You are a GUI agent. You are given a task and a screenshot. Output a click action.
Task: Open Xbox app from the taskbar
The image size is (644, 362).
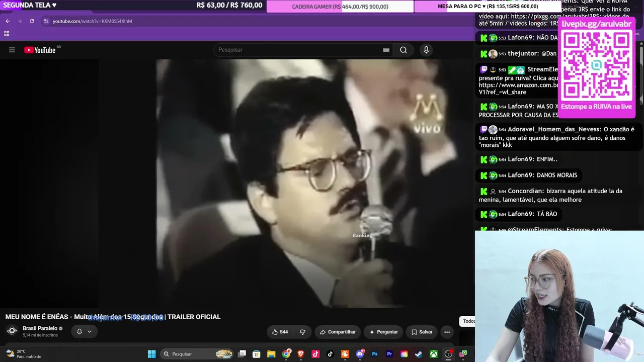click(x=433, y=354)
